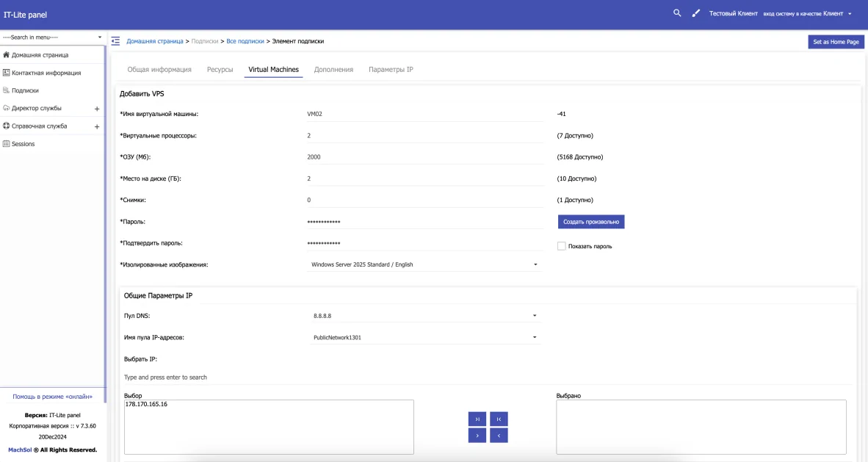868x462 pixels.
Task: Open the Все подписки breadcrumb link
Action: pos(245,41)
